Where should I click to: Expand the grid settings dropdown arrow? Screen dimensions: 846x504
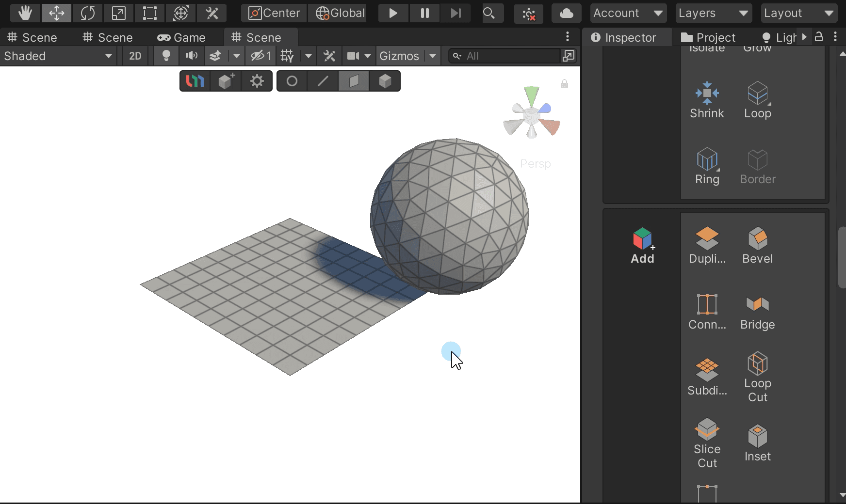[308, 56]
